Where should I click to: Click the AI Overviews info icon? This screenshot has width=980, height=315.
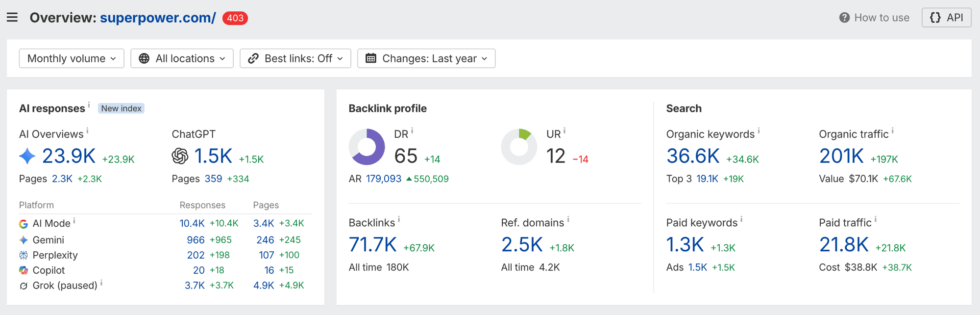click(87, 130)
